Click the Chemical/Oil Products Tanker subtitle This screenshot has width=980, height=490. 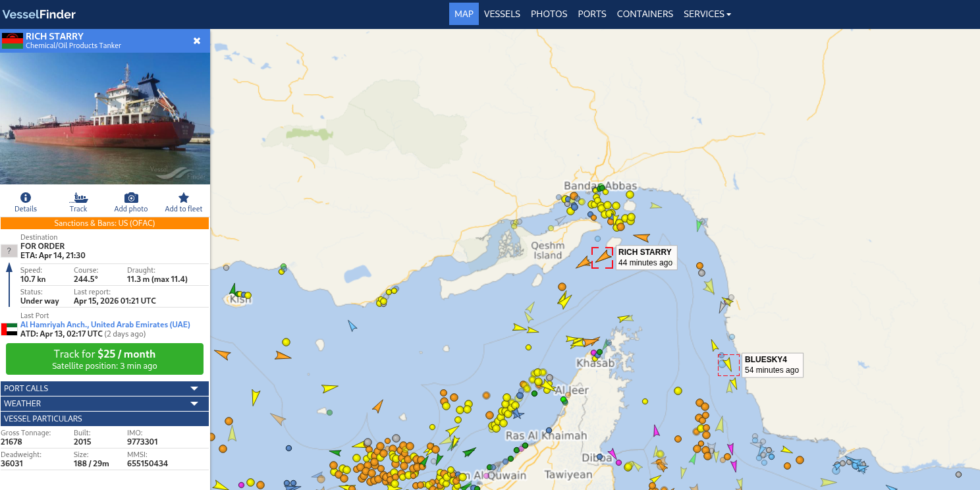pos(74,46)
